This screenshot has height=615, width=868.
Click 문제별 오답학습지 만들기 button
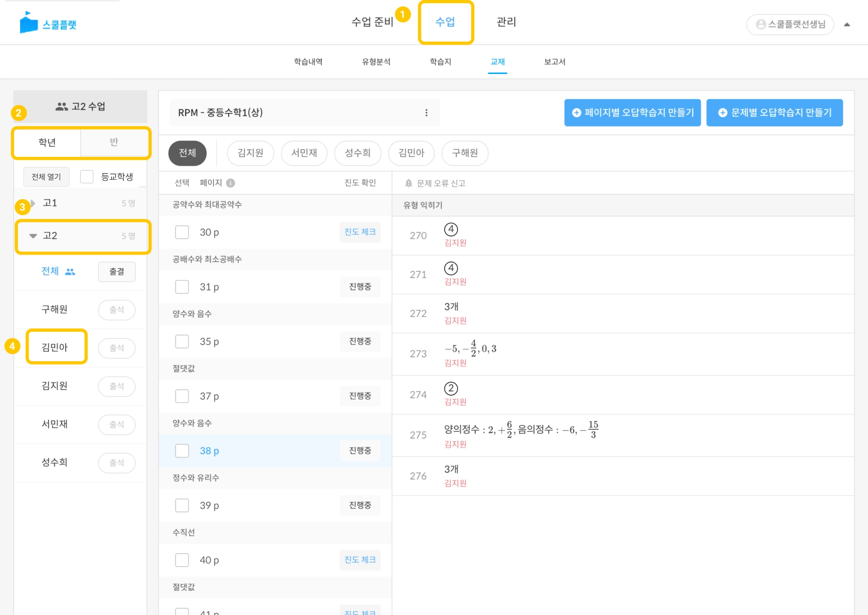(774, 113)
